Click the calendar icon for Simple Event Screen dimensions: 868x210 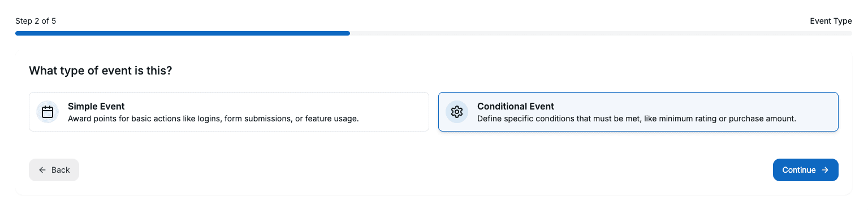click(x=47, y=112)
